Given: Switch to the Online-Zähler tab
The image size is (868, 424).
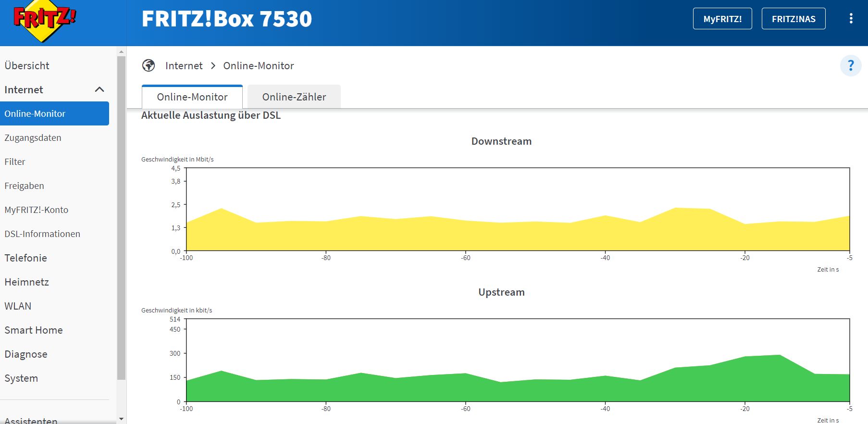Looking at the screenshot, I should (294, 97).
